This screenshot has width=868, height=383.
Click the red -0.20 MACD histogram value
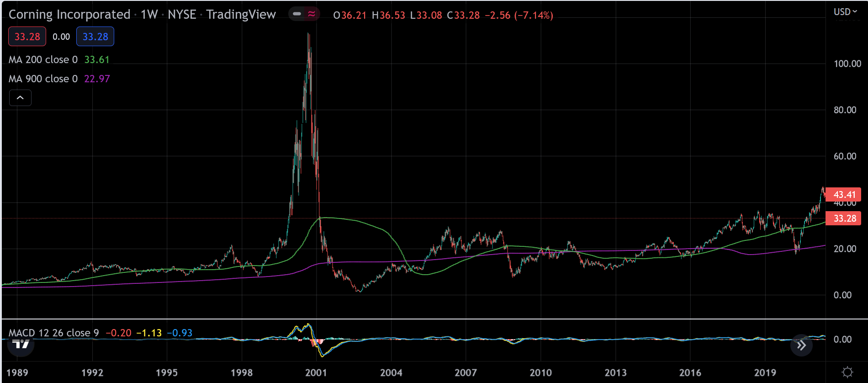[118, 333]
